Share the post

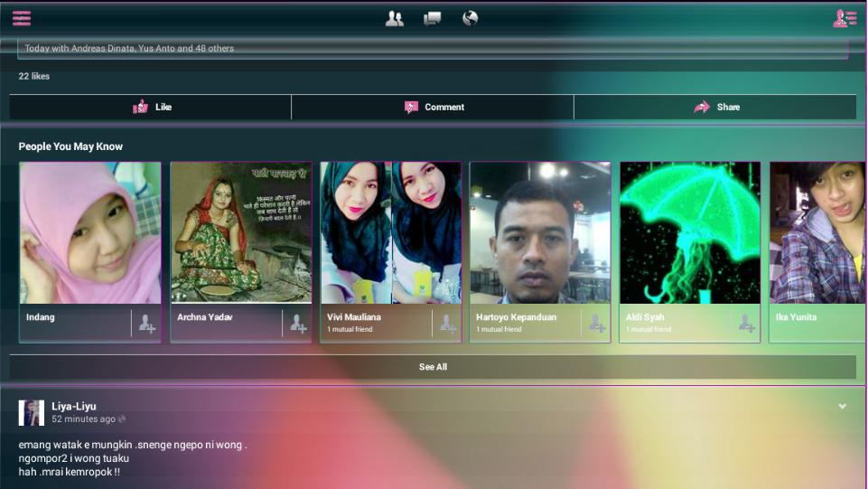click(715, 107)
